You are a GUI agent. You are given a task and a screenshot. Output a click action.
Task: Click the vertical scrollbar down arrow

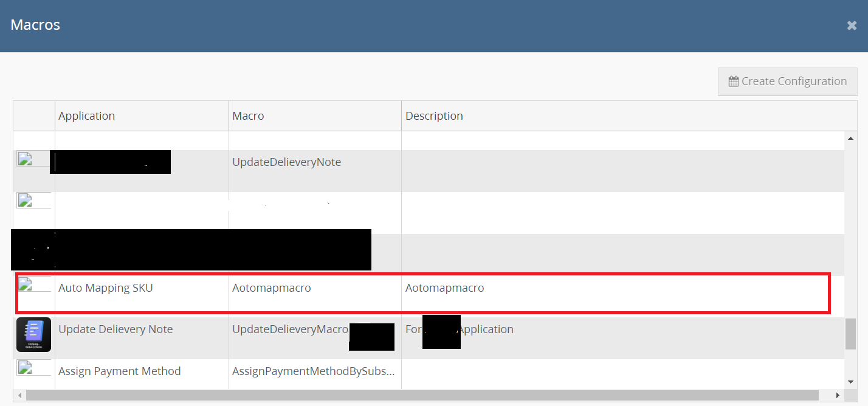tap(850, 382)
